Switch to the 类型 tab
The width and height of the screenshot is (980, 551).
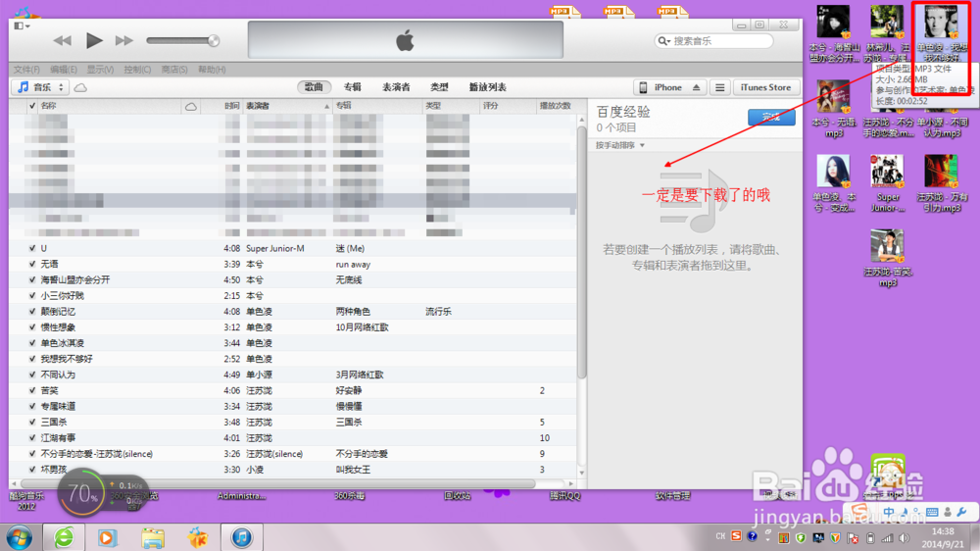tap(439, 87)
